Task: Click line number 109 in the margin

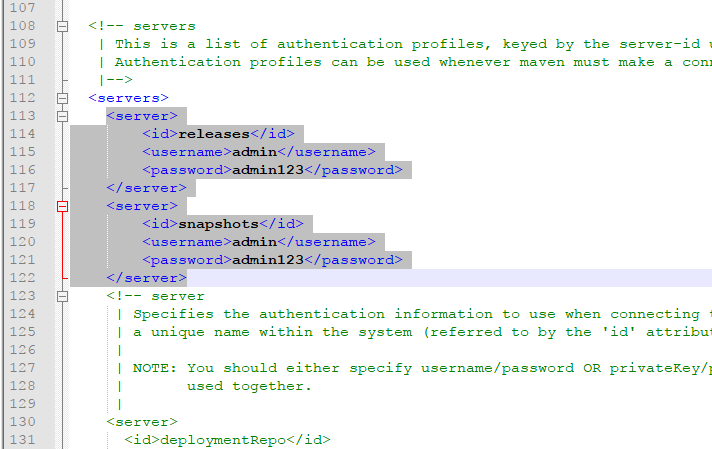Action: (22, 44)
